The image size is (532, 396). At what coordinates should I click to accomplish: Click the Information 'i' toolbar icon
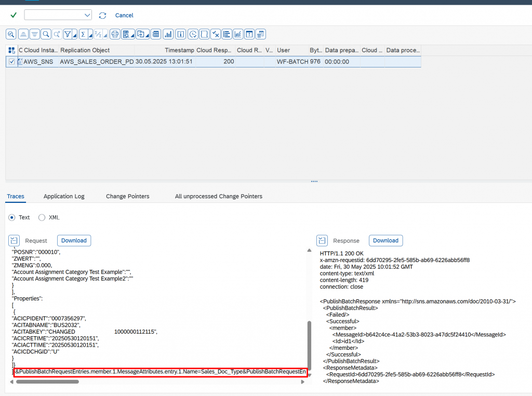[x=180, y=34]
